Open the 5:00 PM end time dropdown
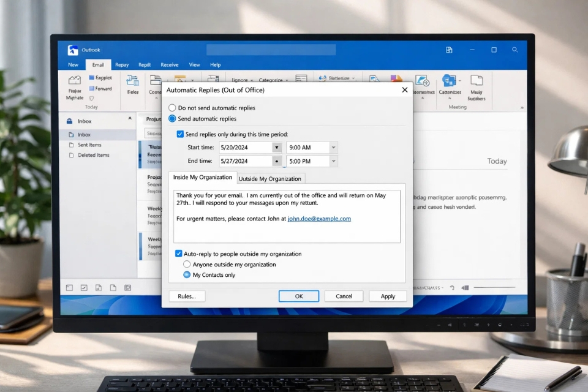The image size is (588, 392). tap(333, 160)
